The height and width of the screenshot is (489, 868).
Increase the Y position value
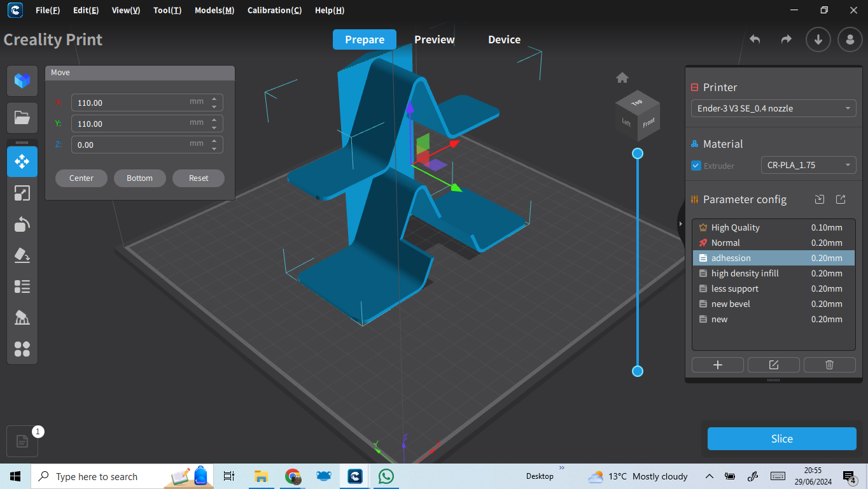point(214,120)
